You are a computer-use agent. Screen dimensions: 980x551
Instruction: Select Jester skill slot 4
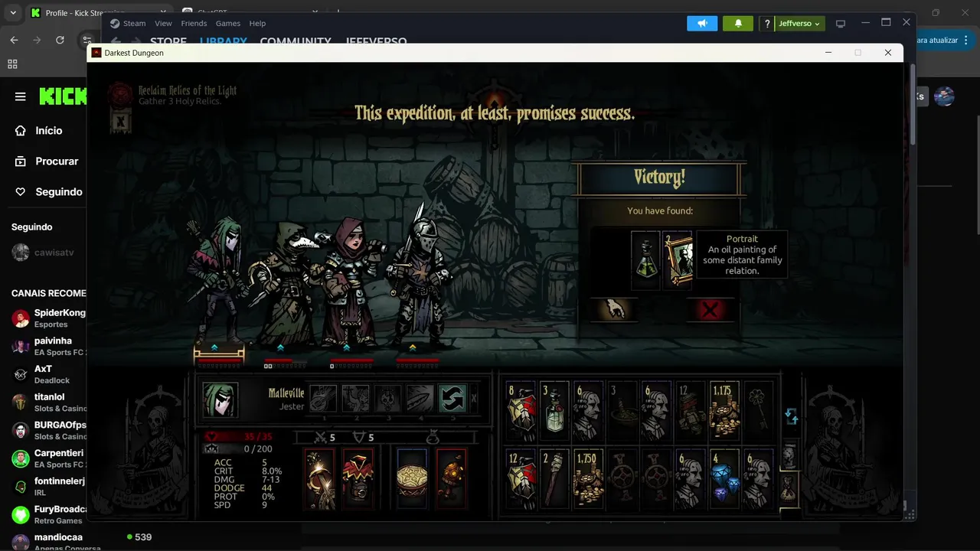click(420, 399)
